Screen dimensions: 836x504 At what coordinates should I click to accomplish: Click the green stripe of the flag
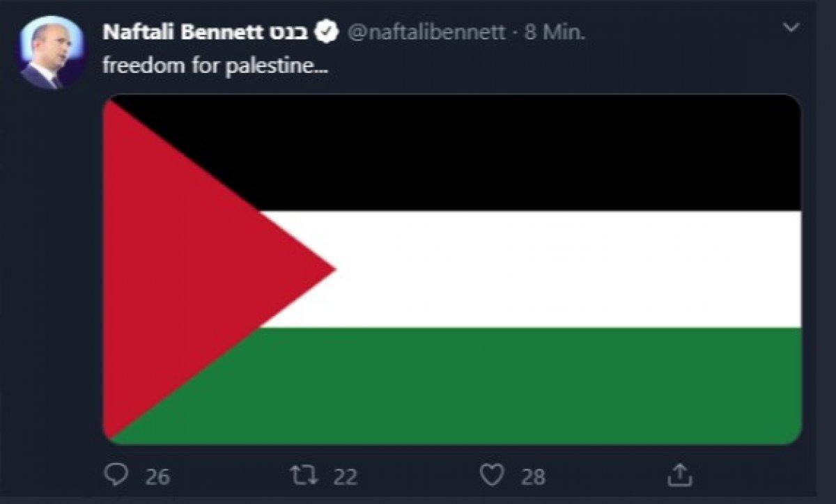(529, 385)
